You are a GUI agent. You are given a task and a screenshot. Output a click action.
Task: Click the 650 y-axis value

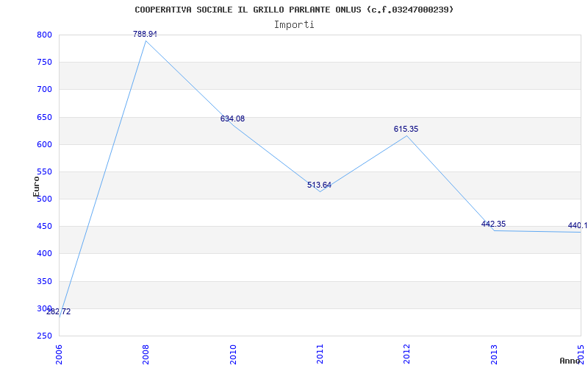pos(44,117)
